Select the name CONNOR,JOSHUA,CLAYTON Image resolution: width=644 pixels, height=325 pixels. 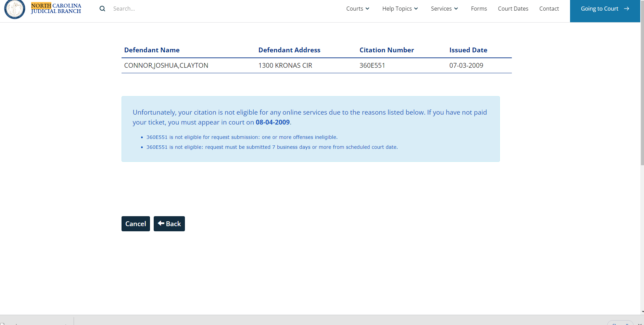point(166,65)
